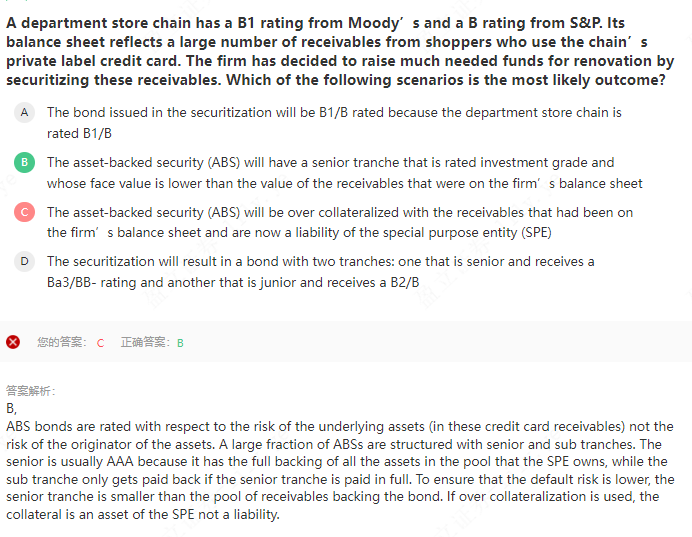This screenshot has height=537, width=692.
Task: Select the green option B circle
Action: pyautogui.click(x=24, y=162)
